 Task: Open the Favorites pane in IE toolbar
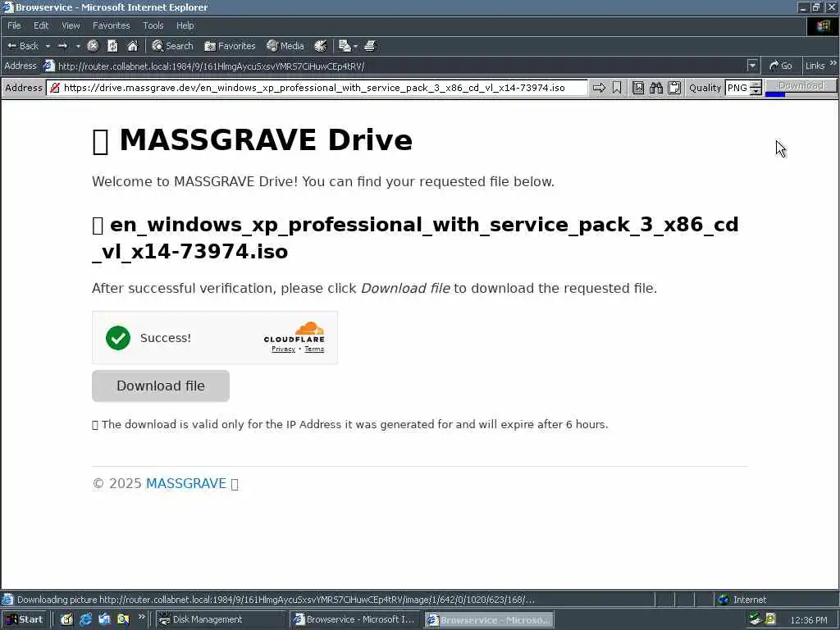click(x=230, y=46)
